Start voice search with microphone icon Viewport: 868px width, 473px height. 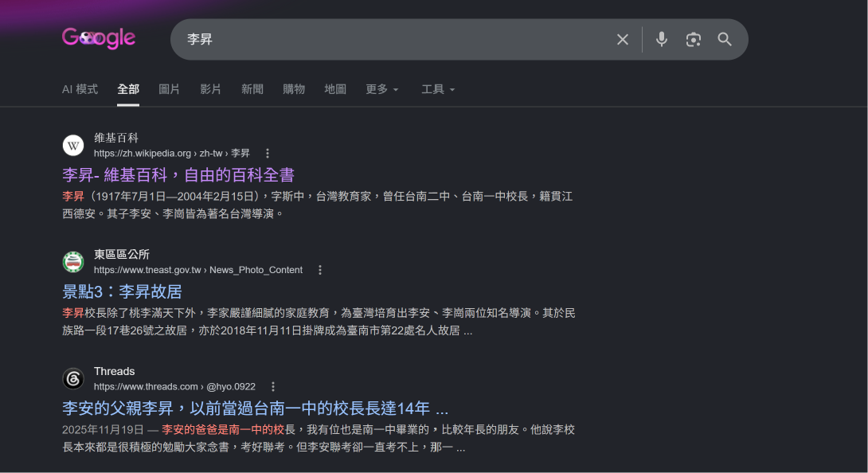[661, 39]
